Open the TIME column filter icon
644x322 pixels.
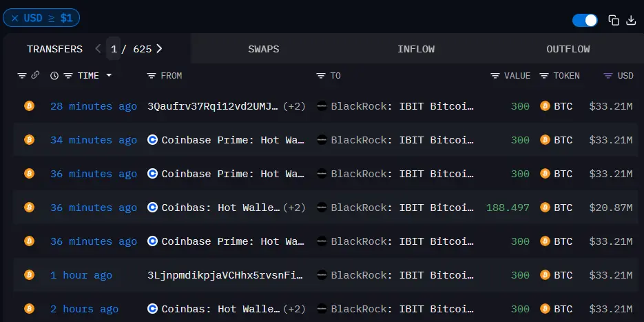point(68,76)
